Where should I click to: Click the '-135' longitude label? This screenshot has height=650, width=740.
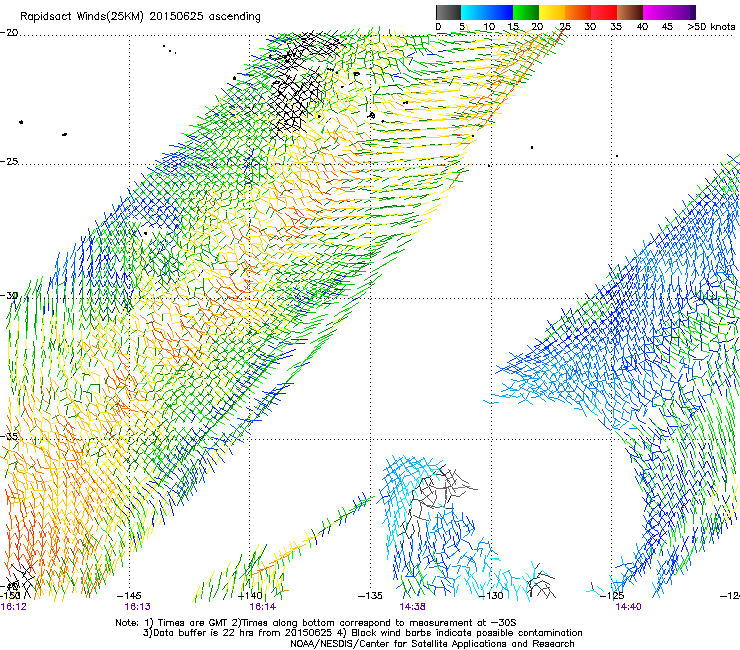coord(370,596)
